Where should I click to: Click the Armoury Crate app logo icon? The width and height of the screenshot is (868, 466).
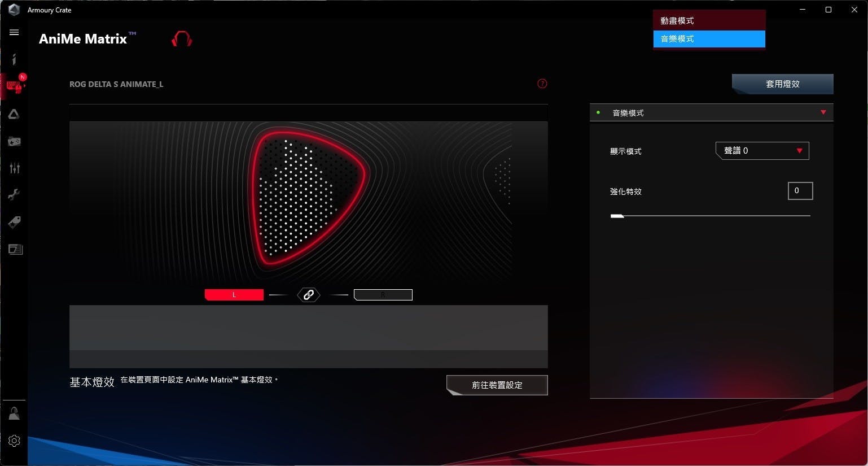[x=14, y=10]
